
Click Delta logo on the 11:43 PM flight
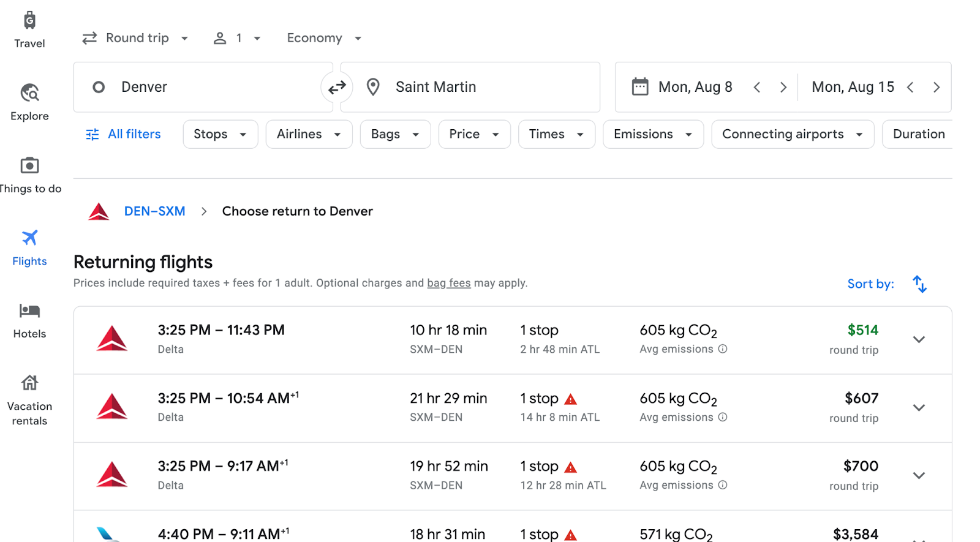point(112,339)
